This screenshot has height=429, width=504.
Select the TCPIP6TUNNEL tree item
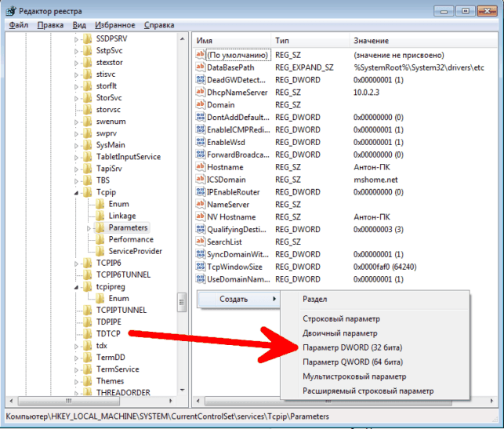(x=123, y=274)
